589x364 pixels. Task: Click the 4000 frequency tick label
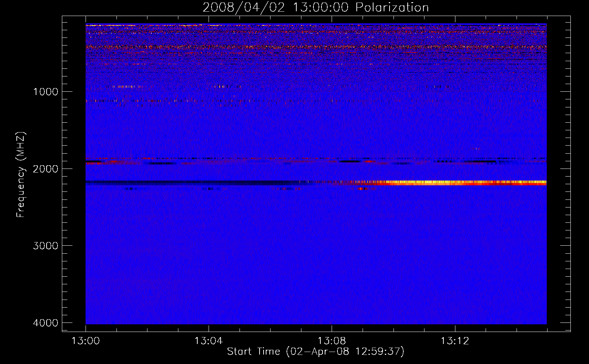46,323
